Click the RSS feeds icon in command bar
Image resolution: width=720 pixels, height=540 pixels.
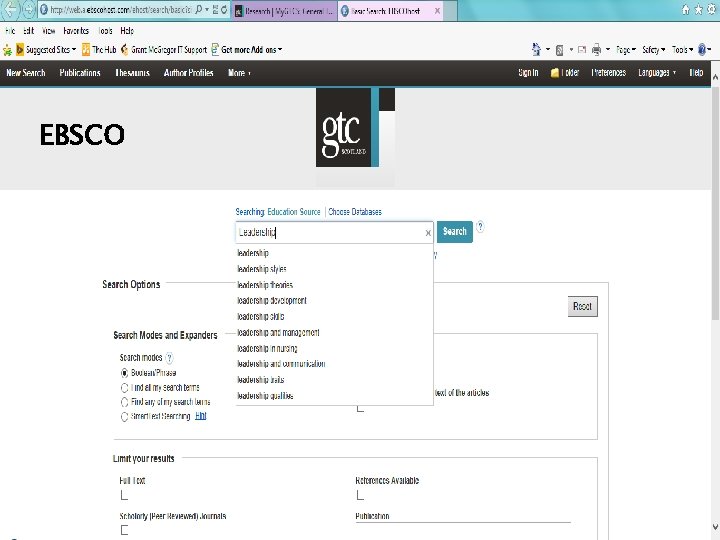coord(559,50)
